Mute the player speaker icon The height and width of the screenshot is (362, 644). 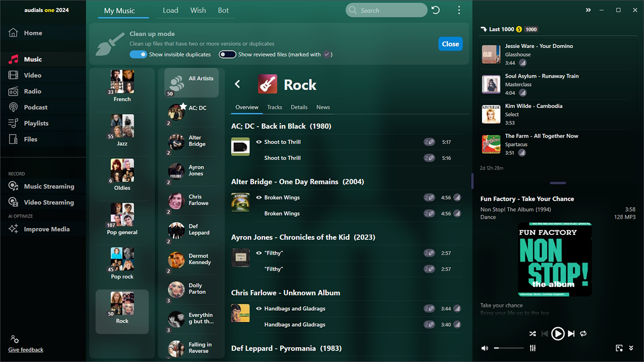[x=485, y=348]
